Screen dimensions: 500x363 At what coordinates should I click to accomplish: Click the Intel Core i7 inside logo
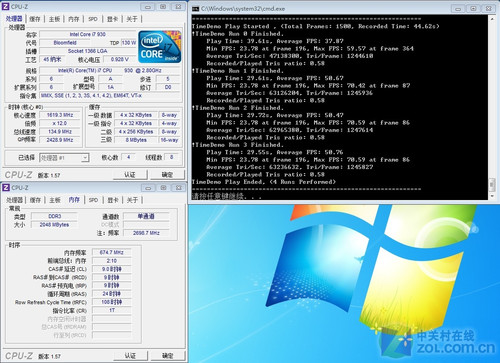coord(160,47)
